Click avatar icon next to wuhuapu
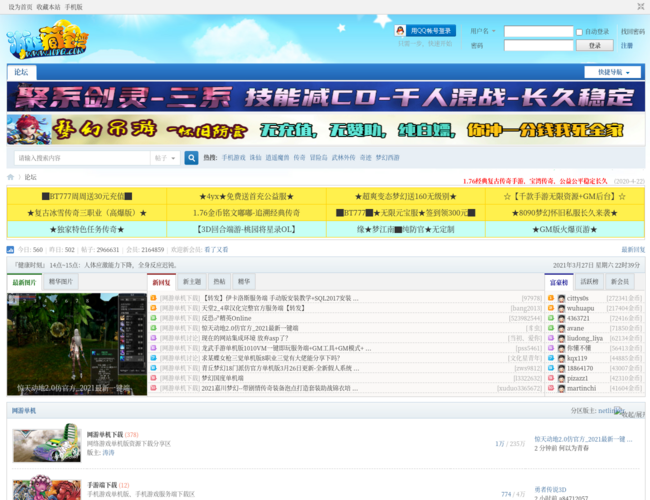This screenshot has width=650, height=500. coord(561,308)
